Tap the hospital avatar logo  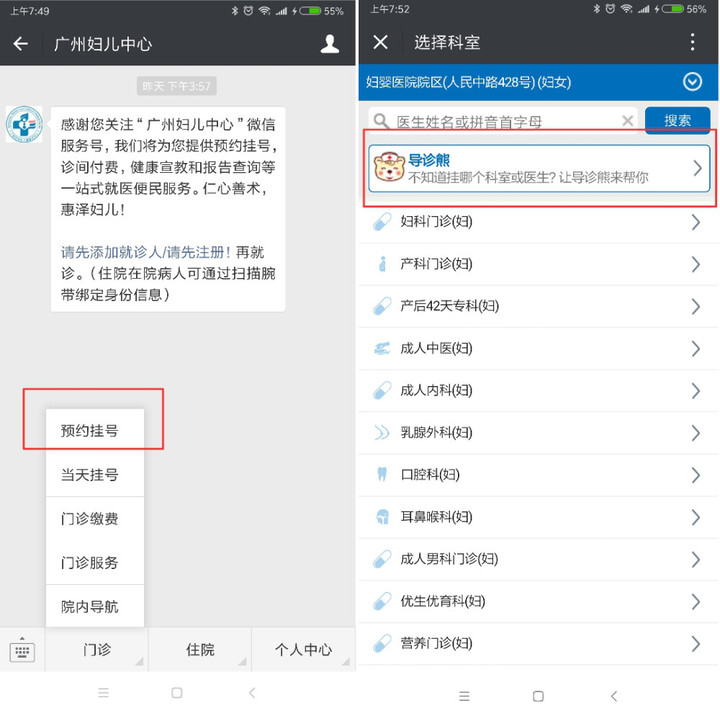click(x=24, y=124)
